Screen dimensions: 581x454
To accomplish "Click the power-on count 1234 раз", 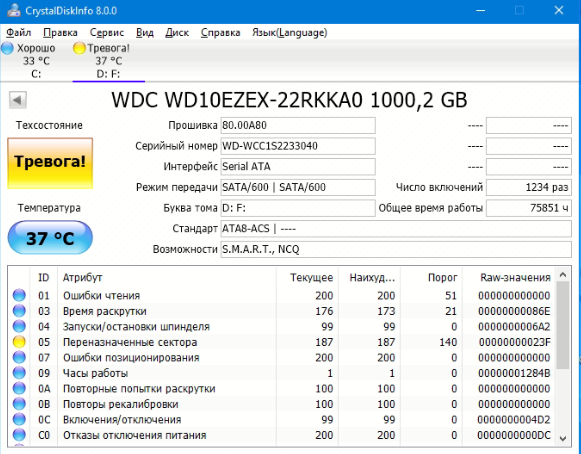I will pyautogui.click(x=529, y=188).
